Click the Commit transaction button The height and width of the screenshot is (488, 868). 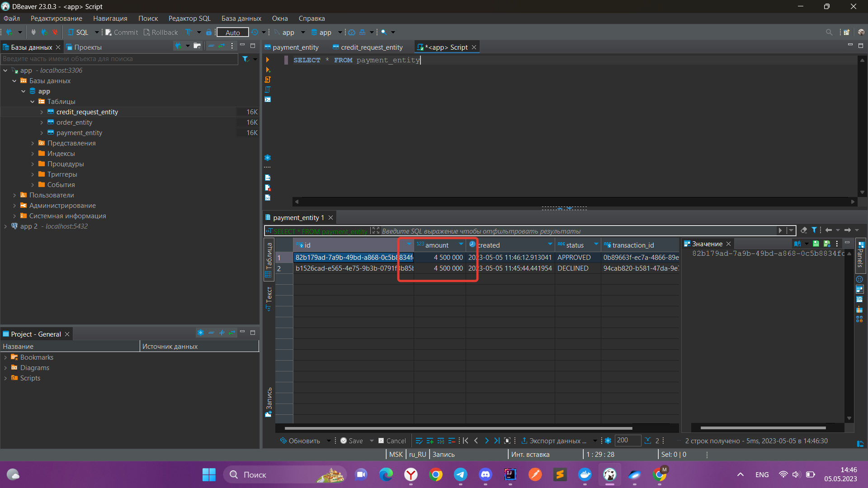coord(122,32)
